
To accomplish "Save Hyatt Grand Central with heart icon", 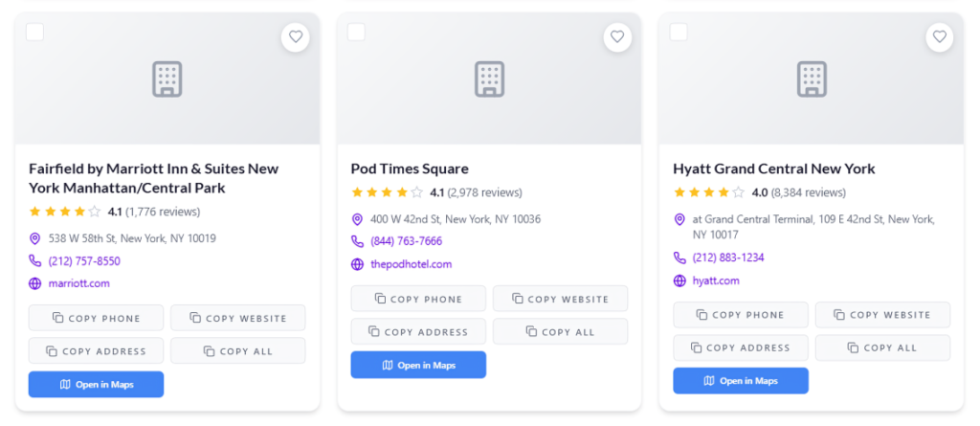I will pyautogui.click(x=940, y=37).
